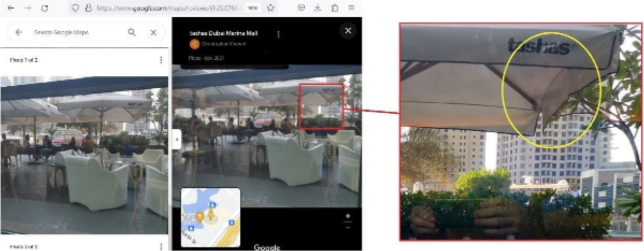Close the photo viewer panel
The height and width of the screenshot is (251, 644).
coord(348,31)
